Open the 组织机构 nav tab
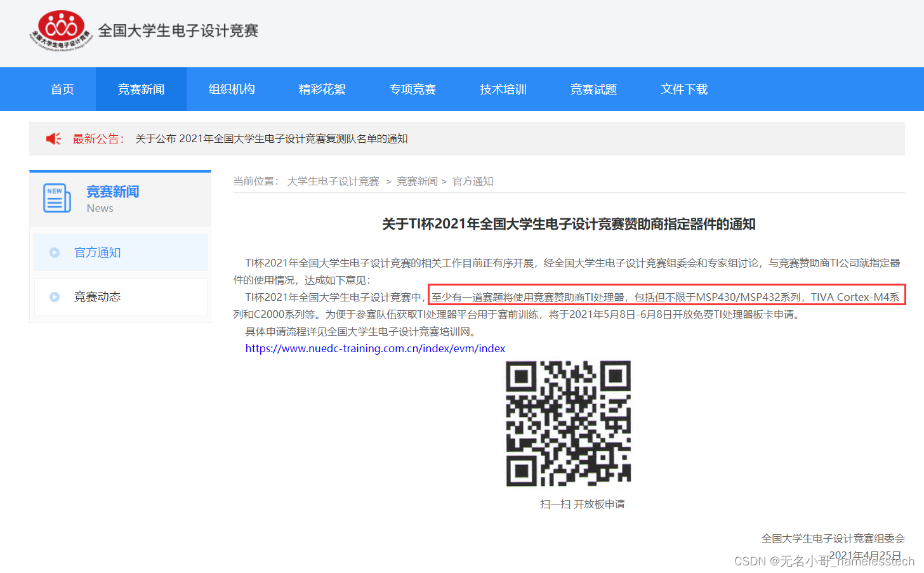Screen dimensions: 924x573 click(x=232, y=89)
